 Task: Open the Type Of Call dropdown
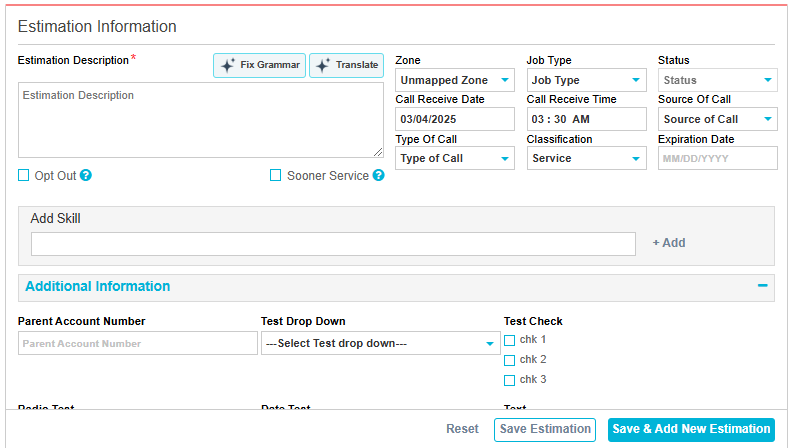point(455,158)
